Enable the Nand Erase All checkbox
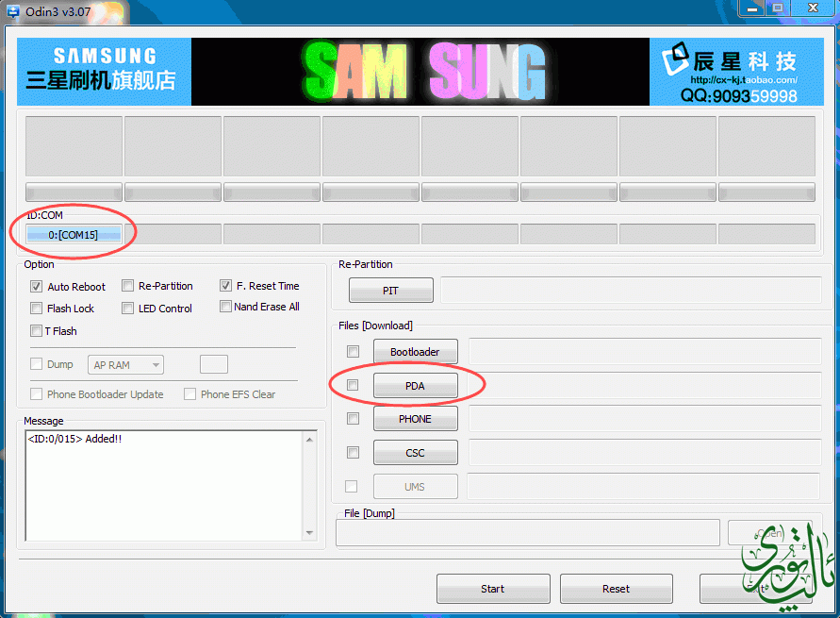 coord(225,306)
